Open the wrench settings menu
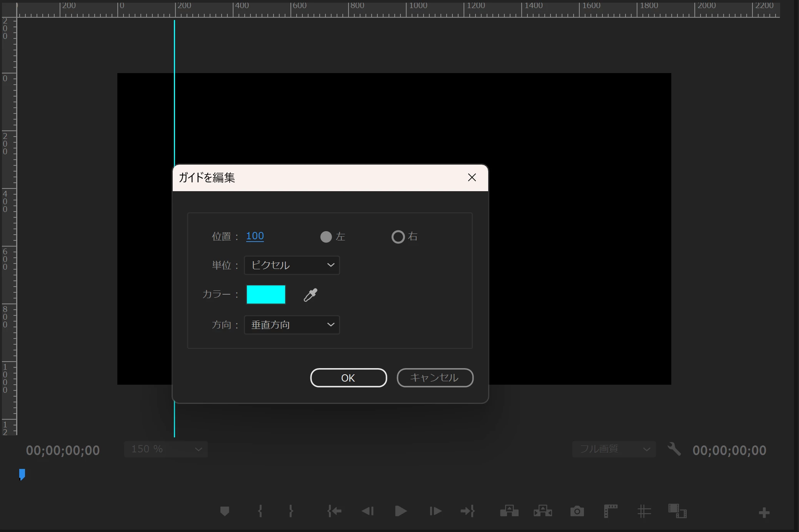The width and height of the screenshot is (799, 532). pos(674,449)
